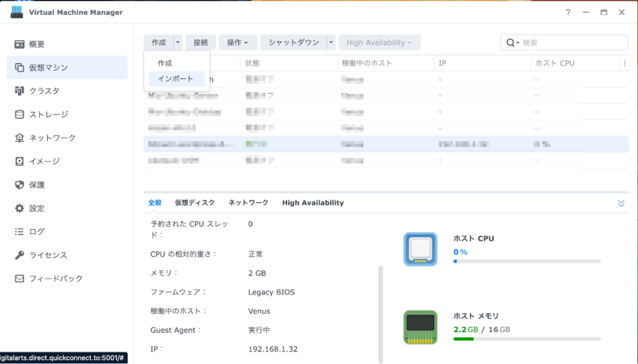
Task: Click the シャットダウン button
Action: (x=294, y=42)
